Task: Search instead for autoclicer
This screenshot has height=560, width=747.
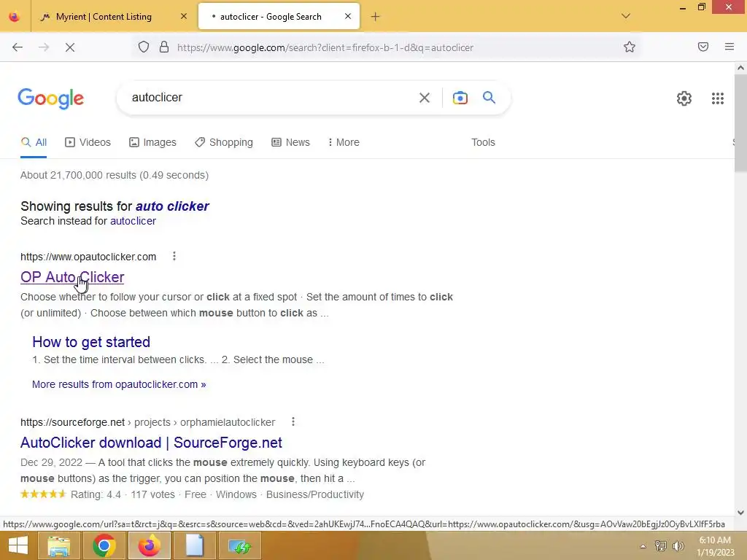Action: point(133,221)
